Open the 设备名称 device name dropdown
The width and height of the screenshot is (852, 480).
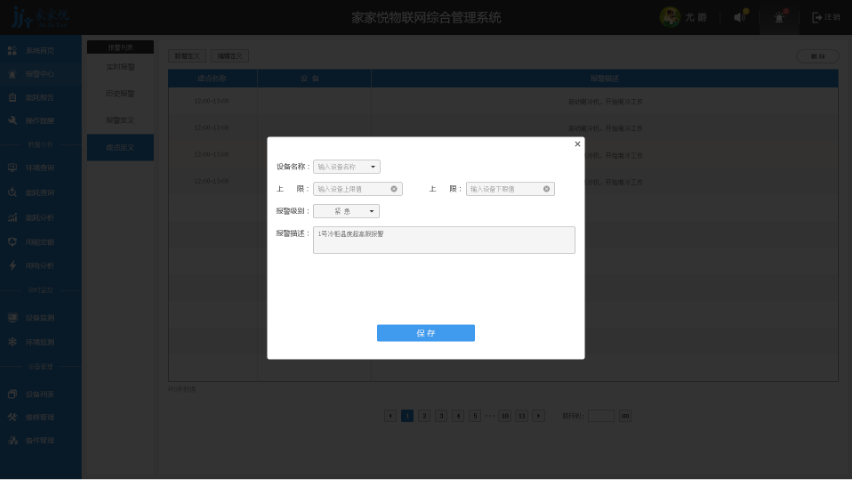(346, 167)
